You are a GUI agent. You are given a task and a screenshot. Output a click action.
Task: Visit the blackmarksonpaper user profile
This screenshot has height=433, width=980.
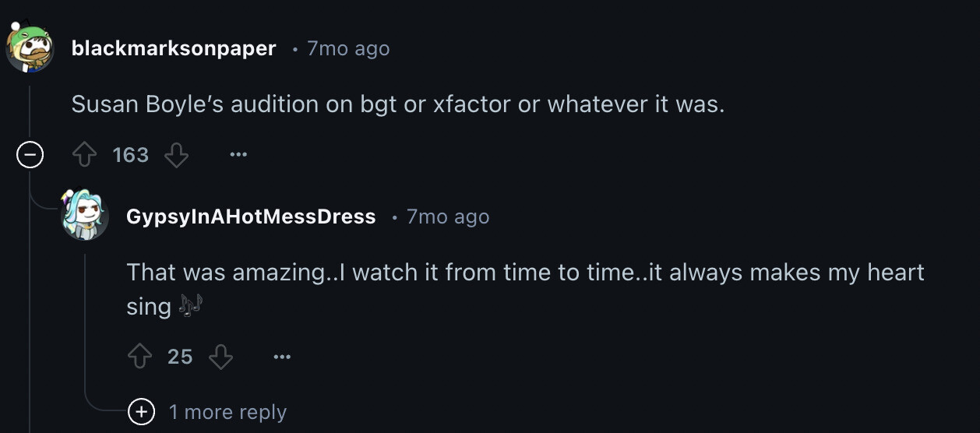[173, 48]
